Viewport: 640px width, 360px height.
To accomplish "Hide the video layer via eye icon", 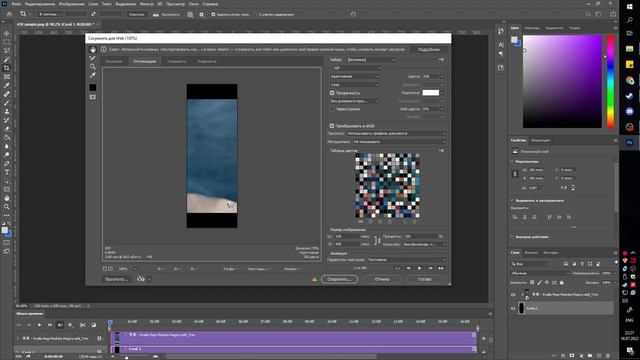I will [513, 294].
